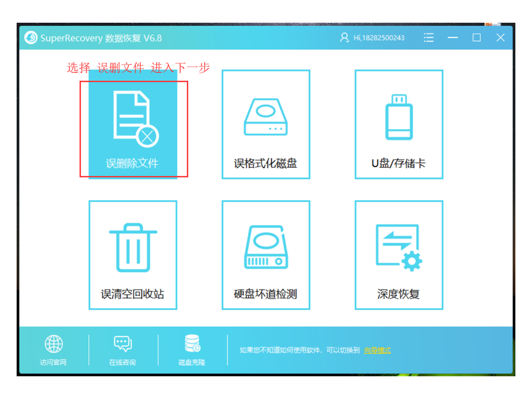Open the title bar list menu icon

(429, 38)
